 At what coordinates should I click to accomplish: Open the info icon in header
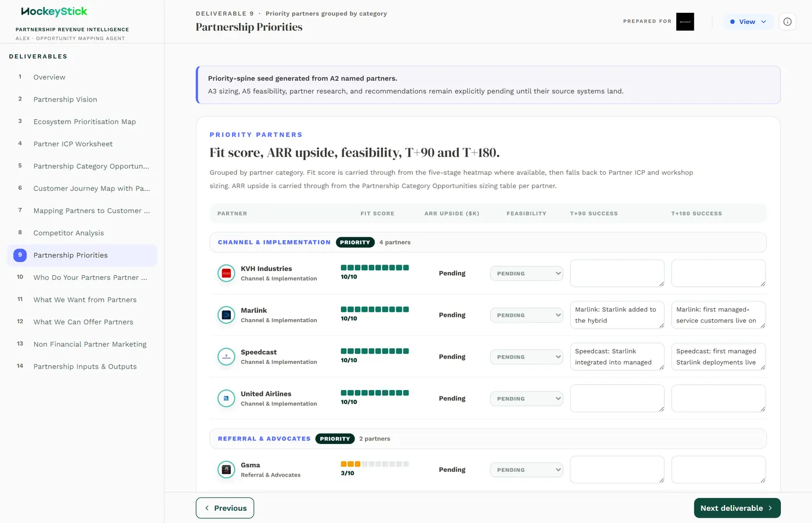(787, 21)
